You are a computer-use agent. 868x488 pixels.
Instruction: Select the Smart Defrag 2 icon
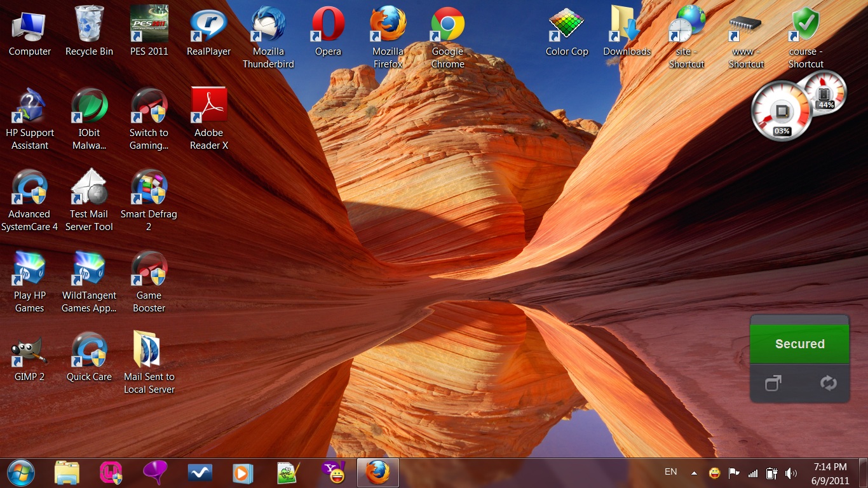[x=149, y=188]
